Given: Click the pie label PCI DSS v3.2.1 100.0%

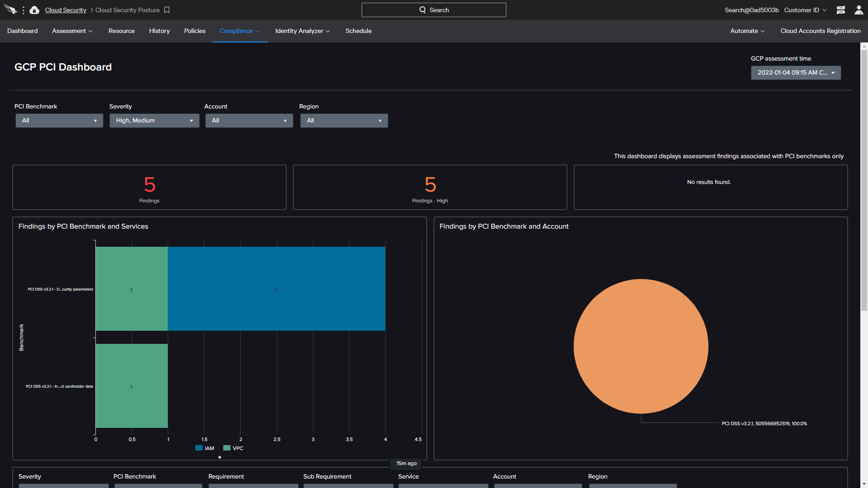Looking at the screenshot, I should [764, 423].
